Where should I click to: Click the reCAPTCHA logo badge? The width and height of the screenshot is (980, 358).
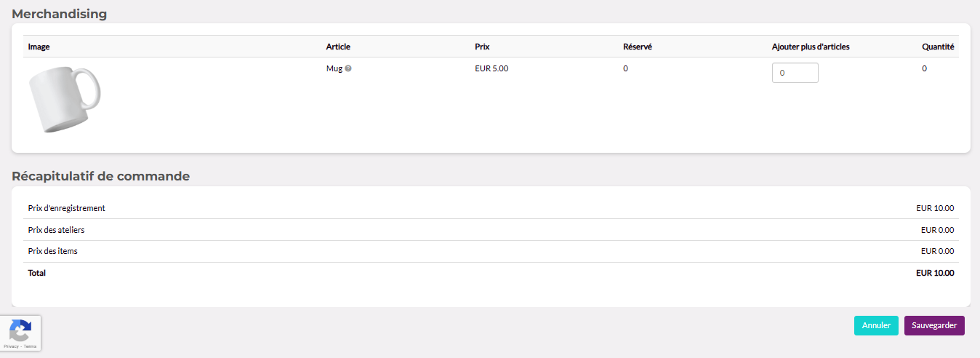pos(20,330)
